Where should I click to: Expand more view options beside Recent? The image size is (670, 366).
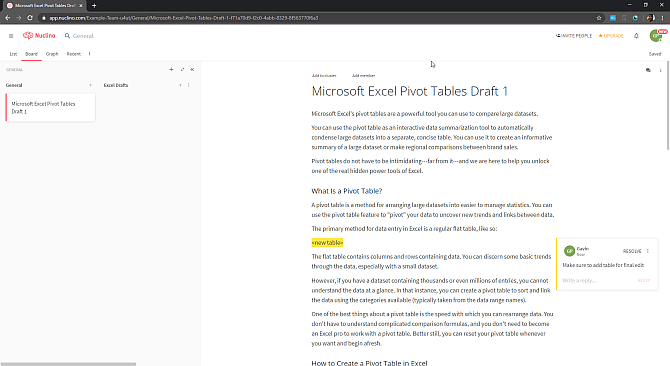(x=89, y=54)
